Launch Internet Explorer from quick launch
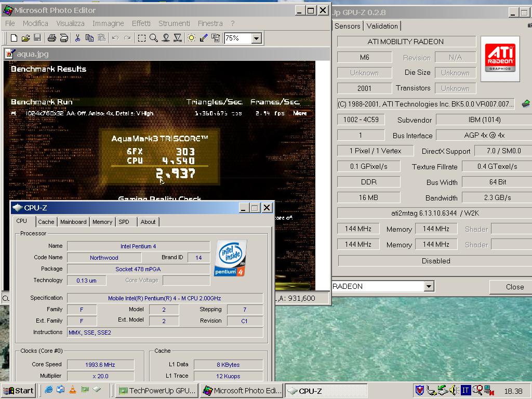 [48, 390]
